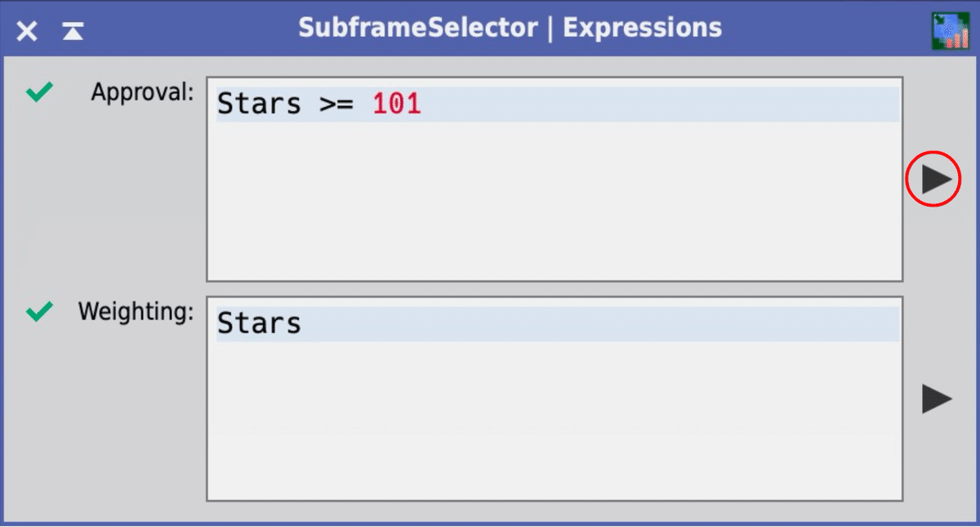This screenshot has width=980, height=527.
Task: Click the word Stars in the Approval expression
Action: 259,105
